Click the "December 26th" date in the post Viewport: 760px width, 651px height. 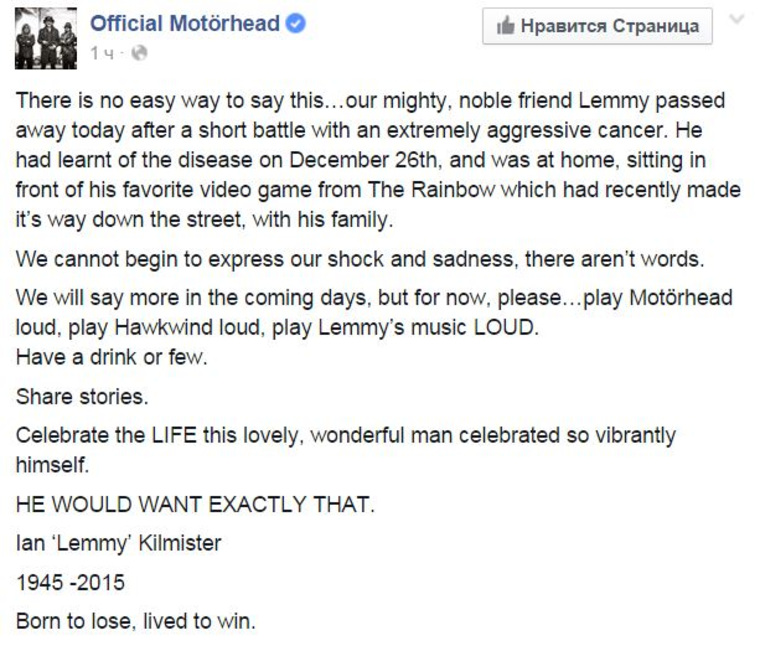[365, 160]
